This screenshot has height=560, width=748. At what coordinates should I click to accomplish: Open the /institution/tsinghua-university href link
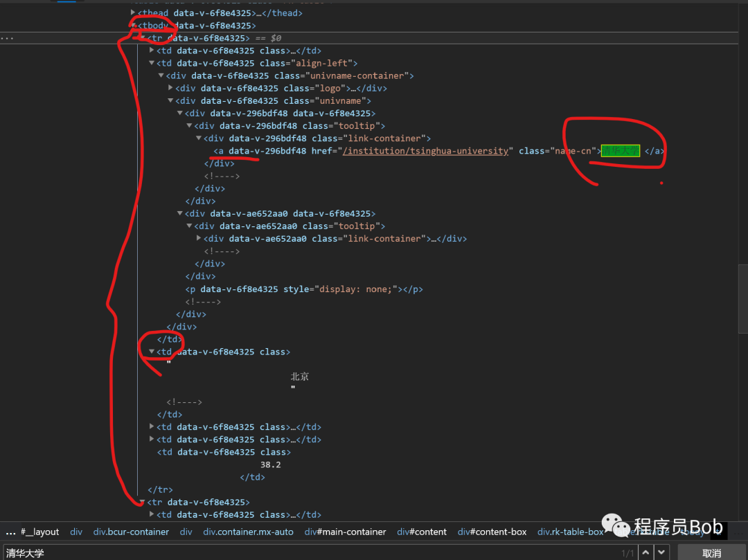tap(425, 151)
